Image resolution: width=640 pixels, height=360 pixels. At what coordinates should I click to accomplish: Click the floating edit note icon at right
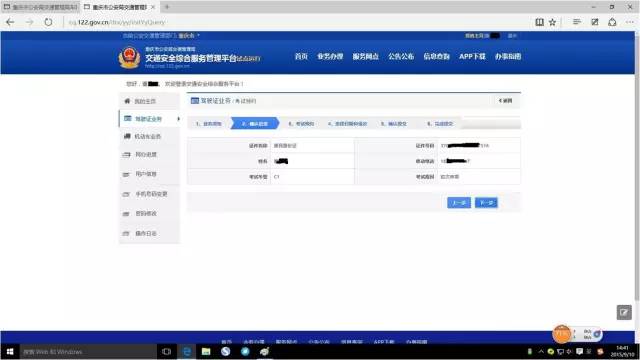tap(624, 313)
